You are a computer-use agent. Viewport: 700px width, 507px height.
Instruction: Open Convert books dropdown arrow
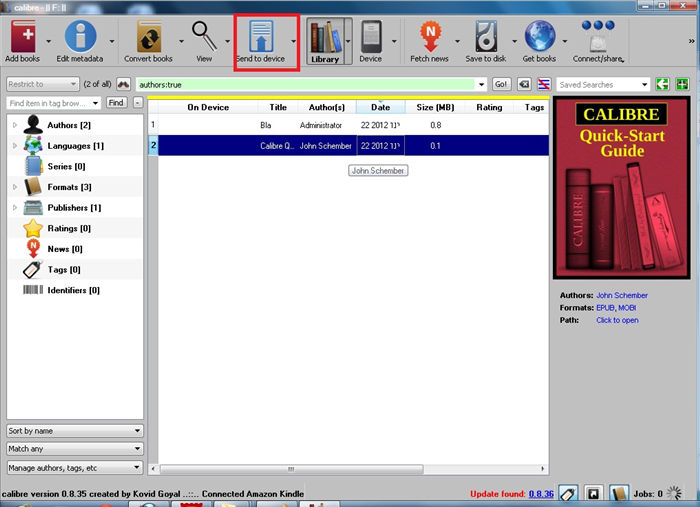(181, 41)
